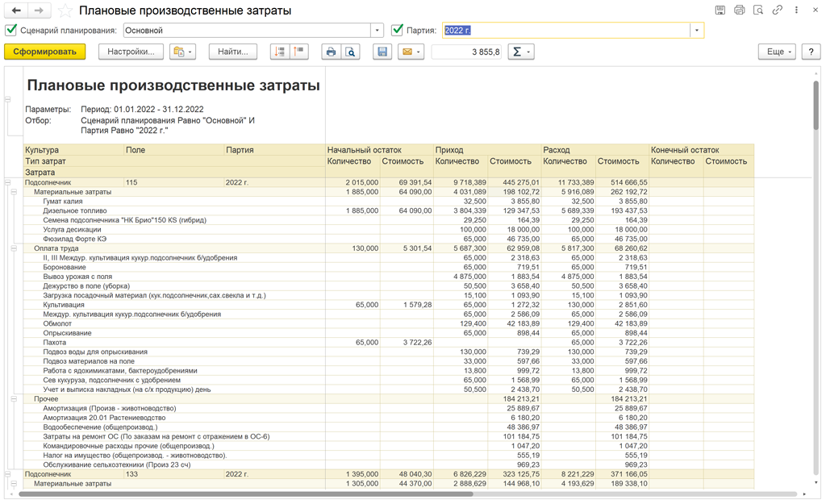
Task: Click the sum (Σ) icon
Action: tap(516, 52)
